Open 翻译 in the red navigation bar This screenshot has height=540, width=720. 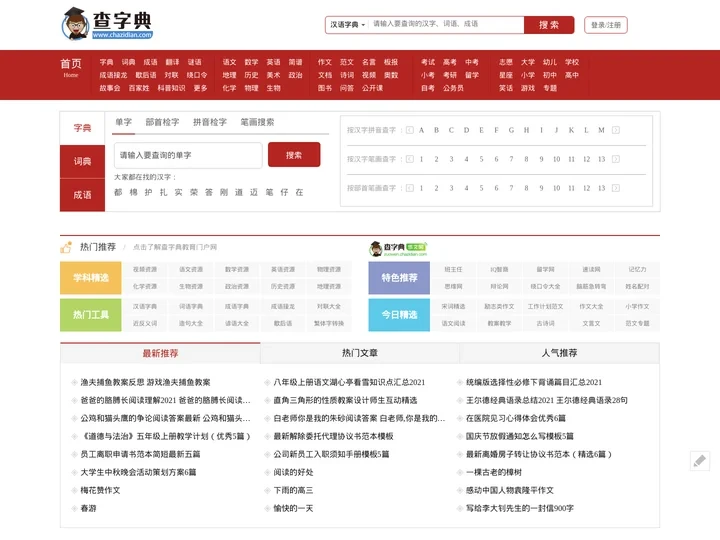coord(172,62)
